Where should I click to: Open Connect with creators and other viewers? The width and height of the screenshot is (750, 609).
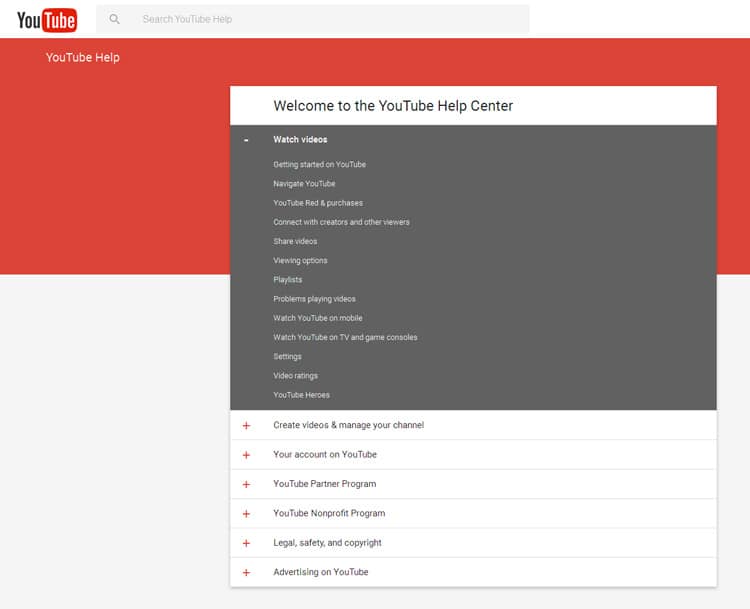[342, 222]
